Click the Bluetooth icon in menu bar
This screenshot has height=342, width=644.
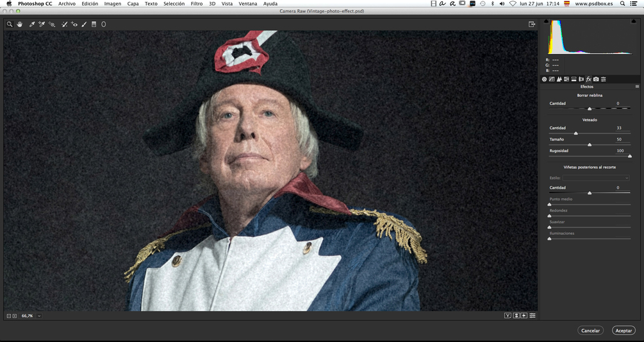click(492, 4)
